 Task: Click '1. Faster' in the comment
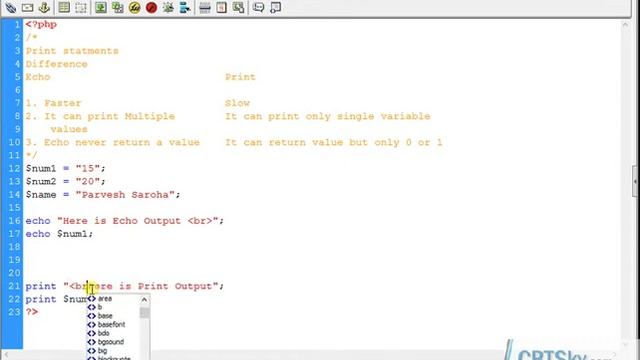coord(53,103)
